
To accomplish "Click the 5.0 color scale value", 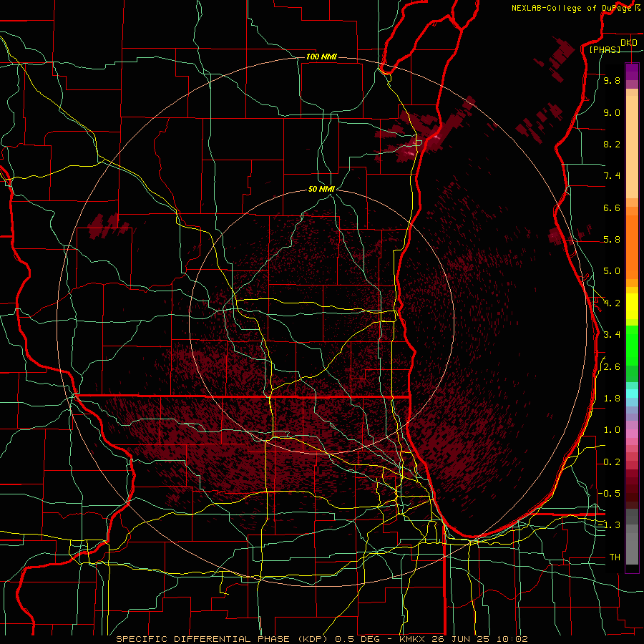I will [x=612, y=271].
